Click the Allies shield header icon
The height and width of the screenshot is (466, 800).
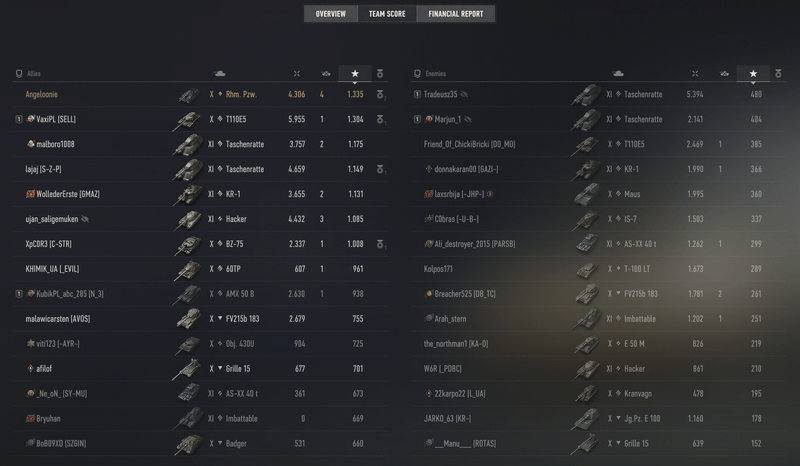tap(19, 74)
